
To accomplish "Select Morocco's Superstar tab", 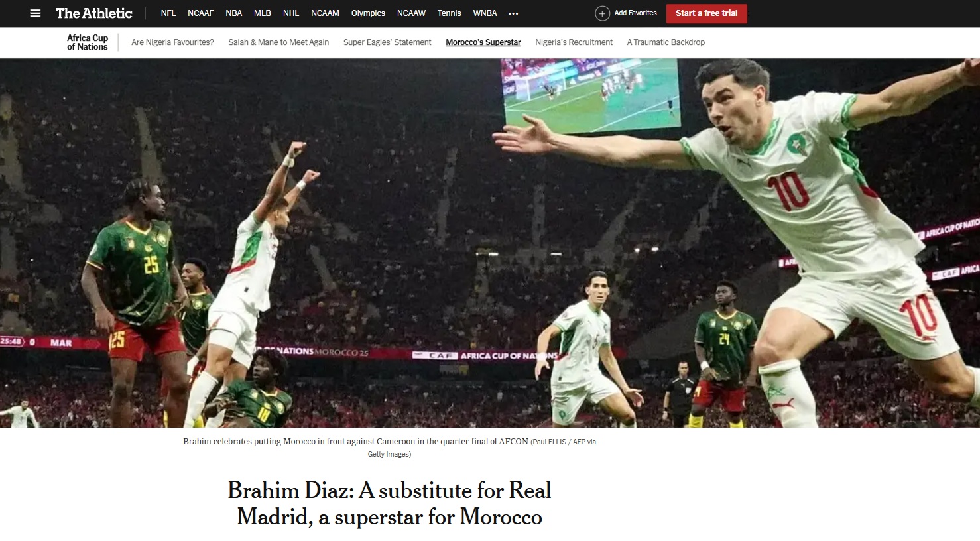I will [x=483, y=42].
